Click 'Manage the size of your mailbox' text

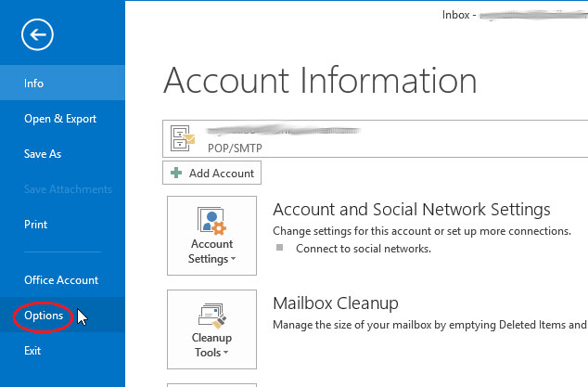tap(430, 325)
